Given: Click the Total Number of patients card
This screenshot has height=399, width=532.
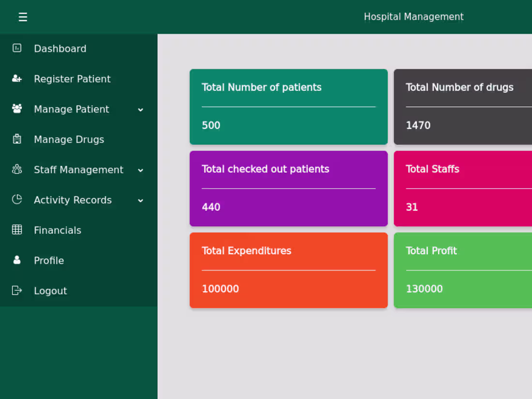Looking at the screenshot, I should coord(288,107).
